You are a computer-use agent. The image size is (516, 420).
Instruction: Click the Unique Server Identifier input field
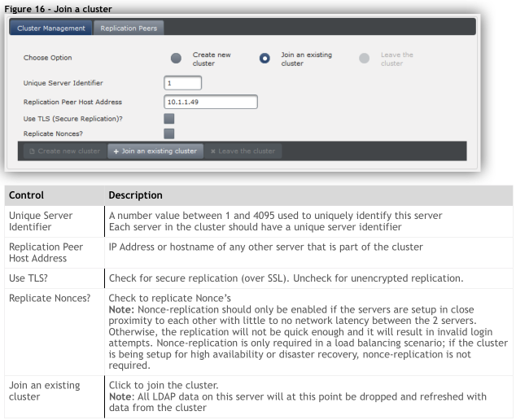pyautogui.click(x=182, y=83)
